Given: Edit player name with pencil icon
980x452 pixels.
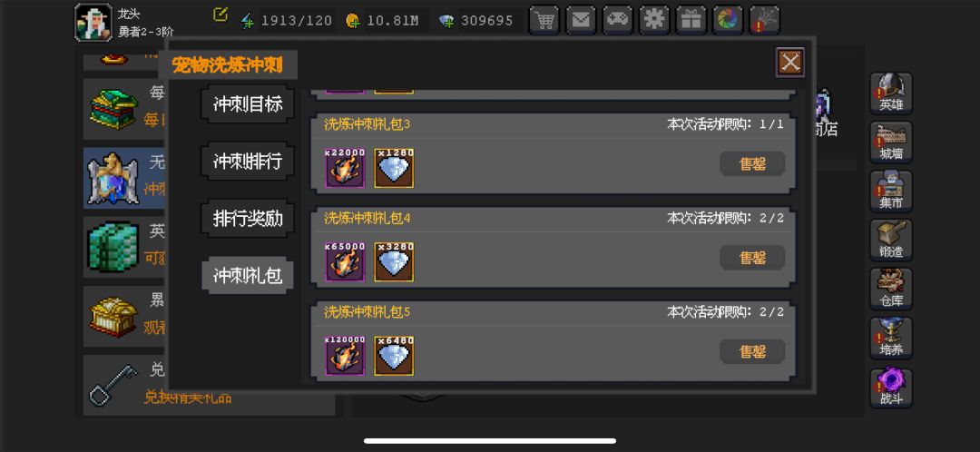Looking at the screenshot, I should click(220, 15).
